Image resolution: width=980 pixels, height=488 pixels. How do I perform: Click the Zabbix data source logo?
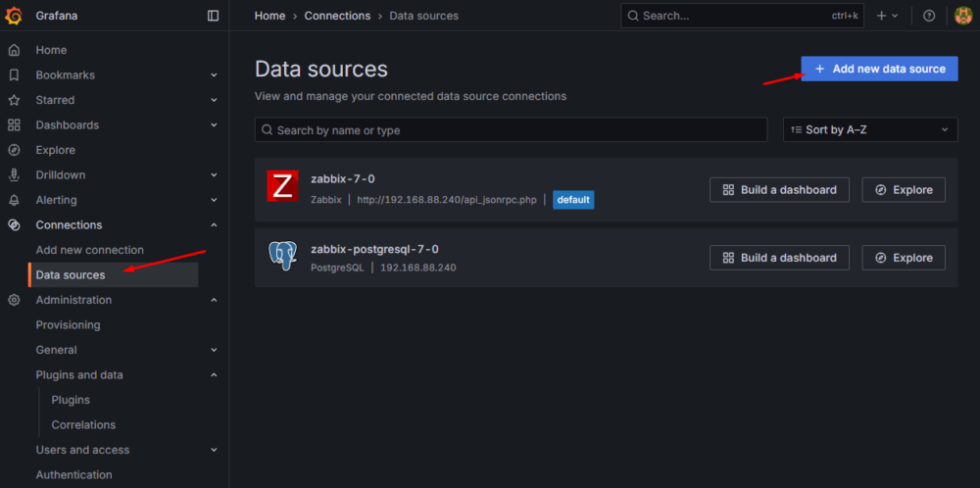tap(282, 186)
